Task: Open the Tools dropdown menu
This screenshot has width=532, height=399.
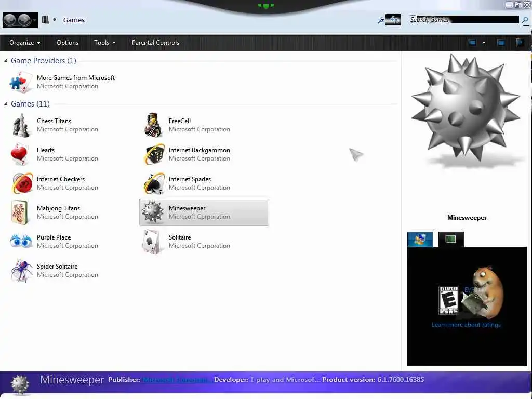Action: pos(105,43)
